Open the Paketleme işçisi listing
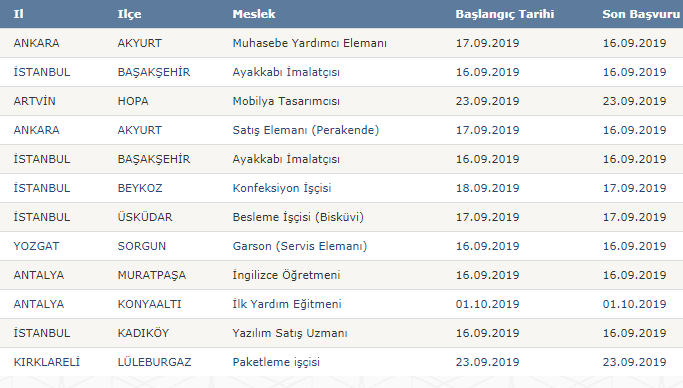 pyautogui.click(x=276, y=362)
